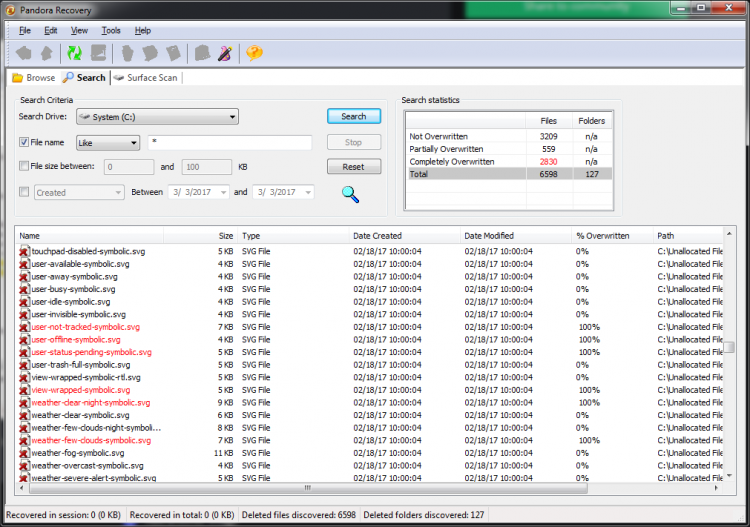Open the Tools menu
Viewport: 750px width, 527px height.
pos(111,30)
